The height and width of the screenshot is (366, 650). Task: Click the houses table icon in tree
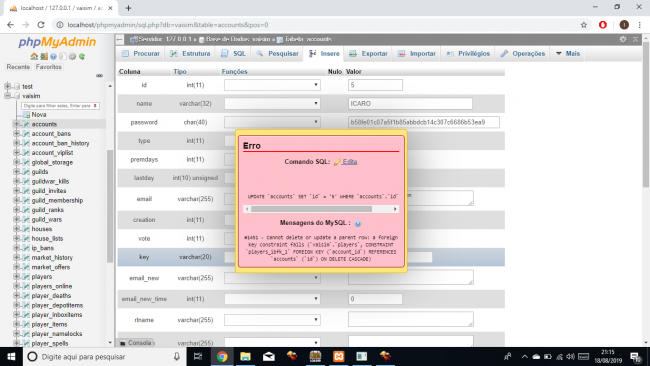click(x=27, y=229)
